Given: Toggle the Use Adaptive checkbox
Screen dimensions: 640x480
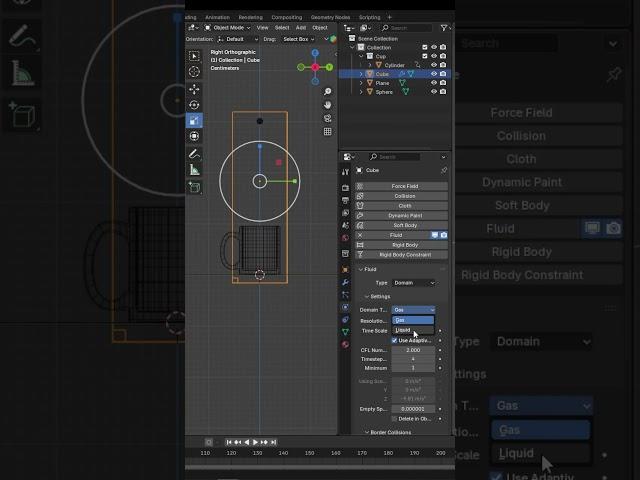Looking at the screenshot, I should 394,340.
